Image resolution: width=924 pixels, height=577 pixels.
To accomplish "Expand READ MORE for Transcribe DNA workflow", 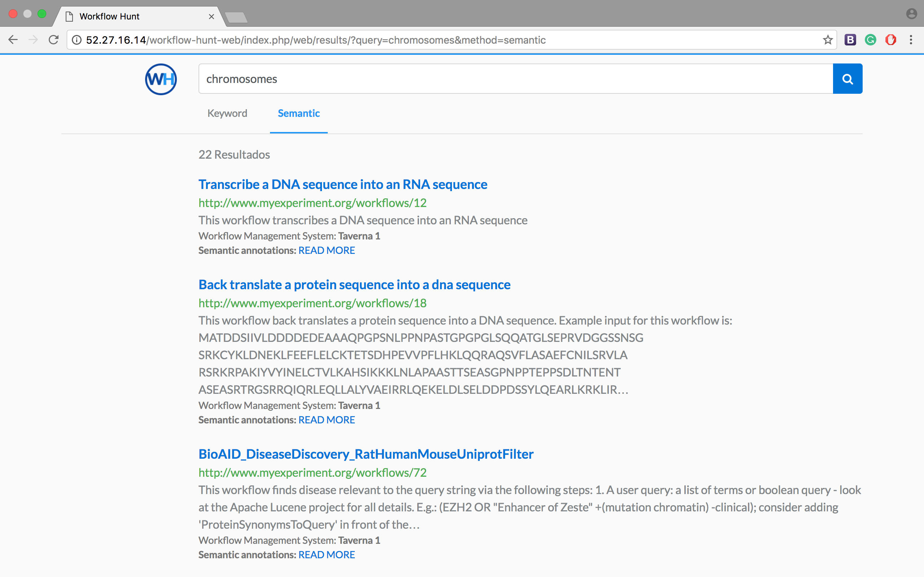I will (326, 250).
